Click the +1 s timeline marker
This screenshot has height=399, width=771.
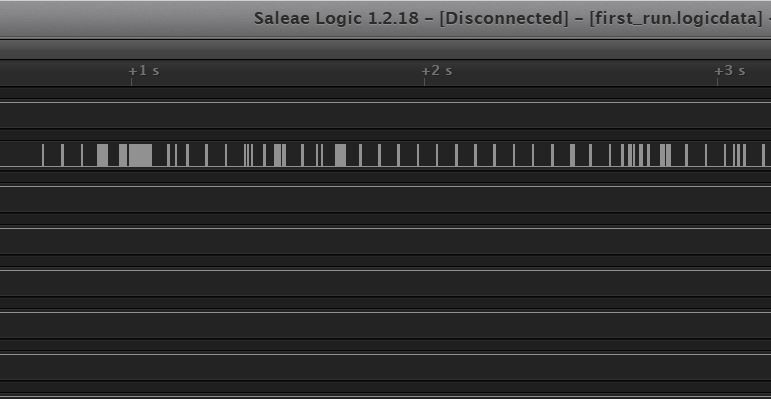point(144,71)
